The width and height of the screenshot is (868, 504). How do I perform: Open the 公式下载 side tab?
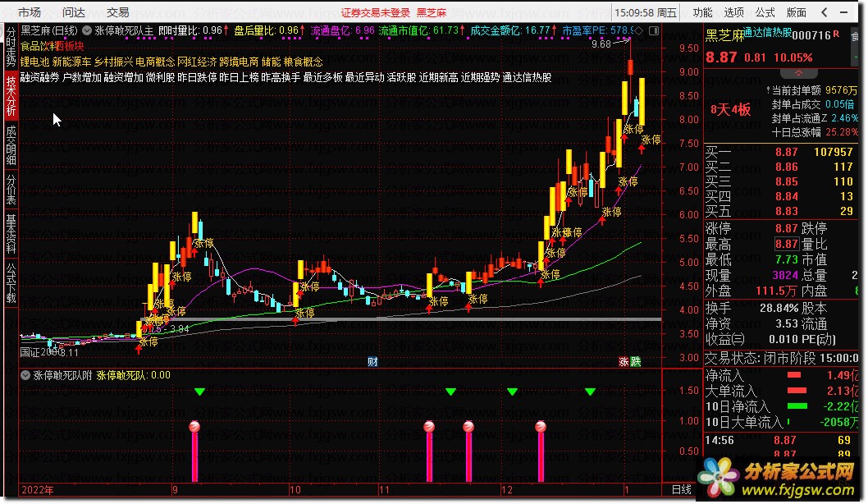[11, 282]
